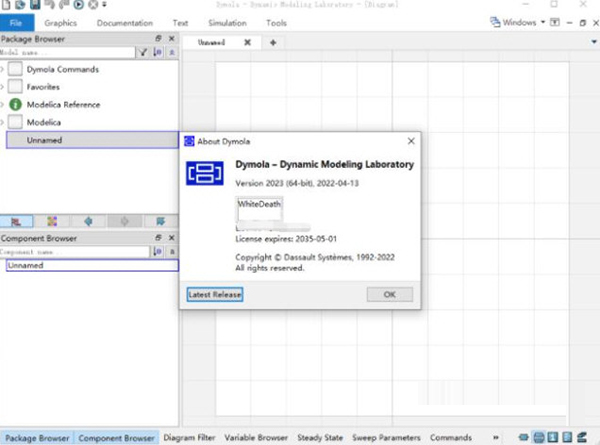The image size is (600, 445).
Task: Click the Latest Release button
Action: coord(215,294)
